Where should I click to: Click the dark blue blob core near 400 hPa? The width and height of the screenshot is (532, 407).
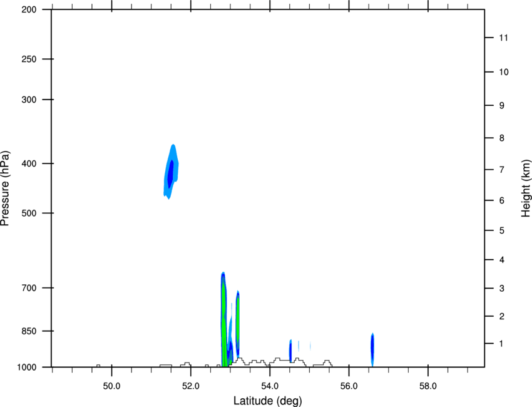[171, 174]
